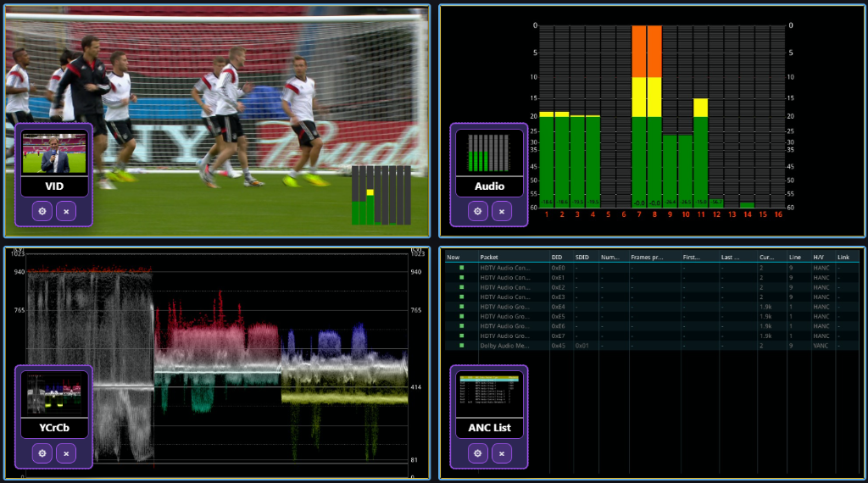Click the Frames pr... column header
Screen dimensions: 868x483
tap(647, 258)
